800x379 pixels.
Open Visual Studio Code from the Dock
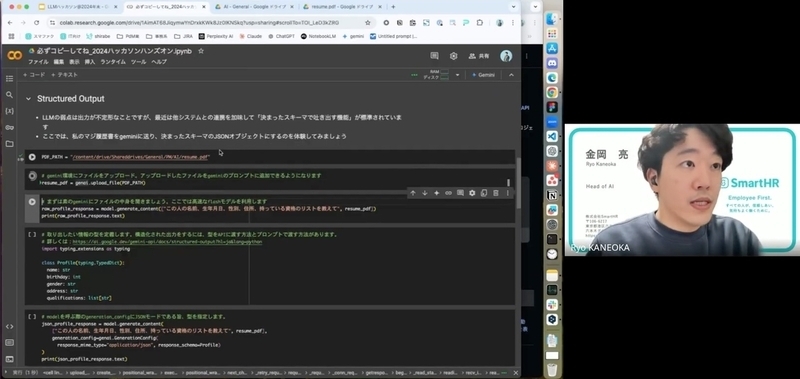[552, 137]
